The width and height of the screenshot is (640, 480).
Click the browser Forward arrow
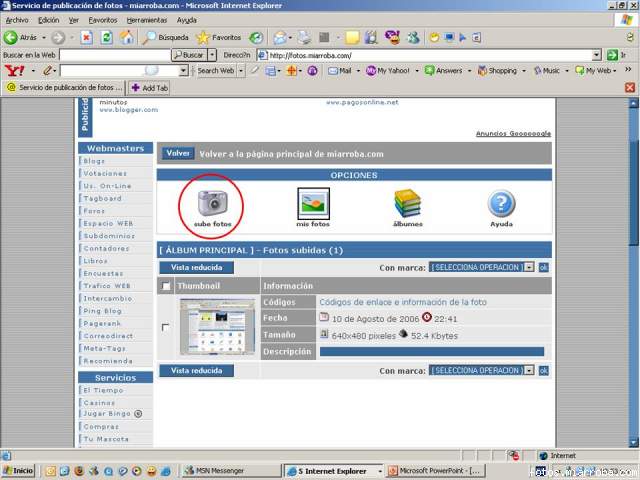pos(58,38)
